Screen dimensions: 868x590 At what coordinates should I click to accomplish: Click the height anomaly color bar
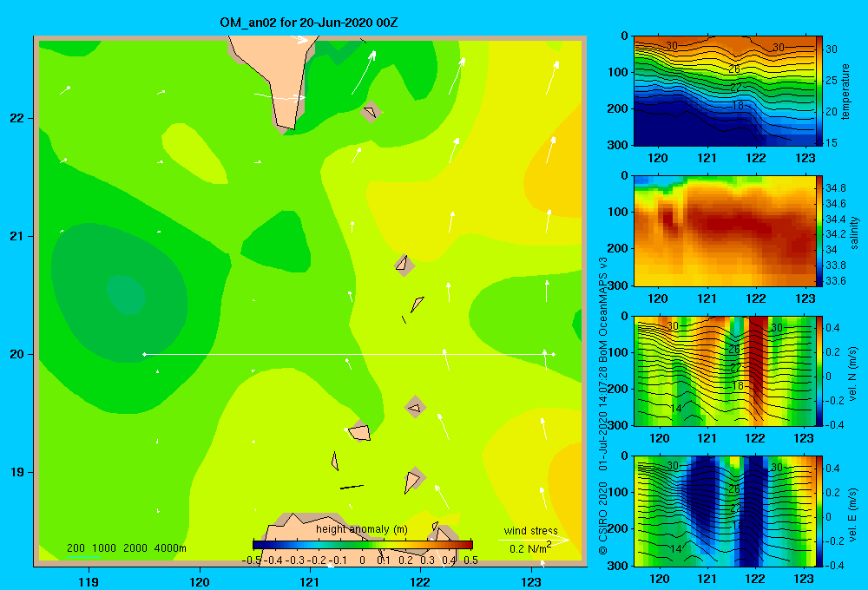click(363, 545)
